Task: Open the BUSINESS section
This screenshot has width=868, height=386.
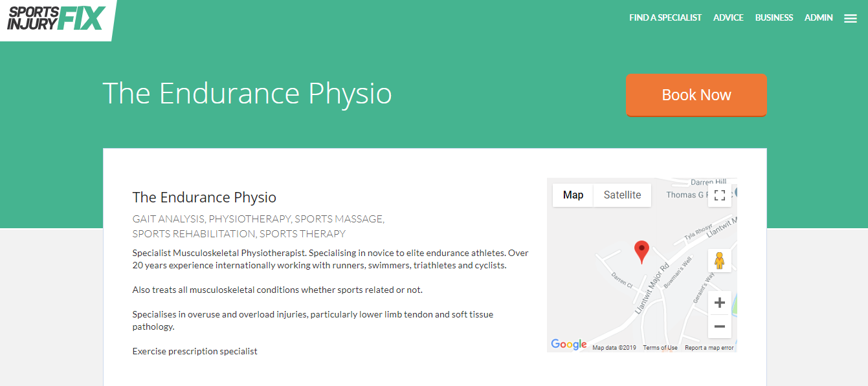Action: click(773, 17)
